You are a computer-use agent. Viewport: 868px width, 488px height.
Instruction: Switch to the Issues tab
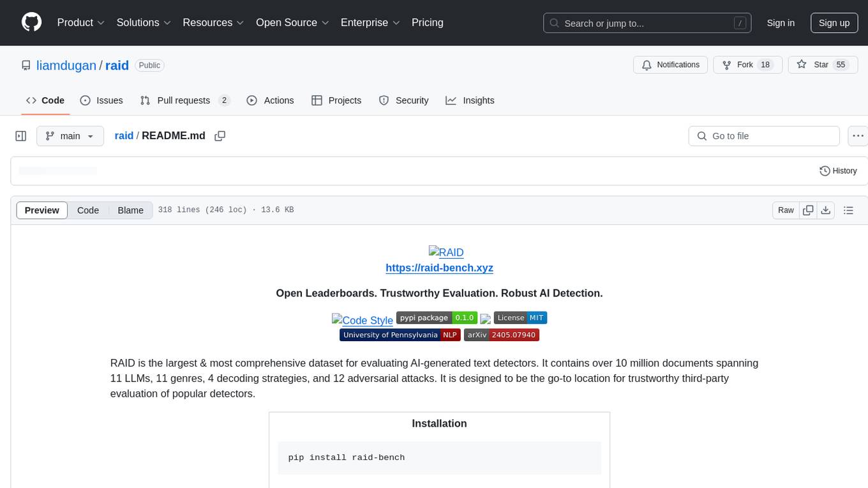(x=101, y=100)
